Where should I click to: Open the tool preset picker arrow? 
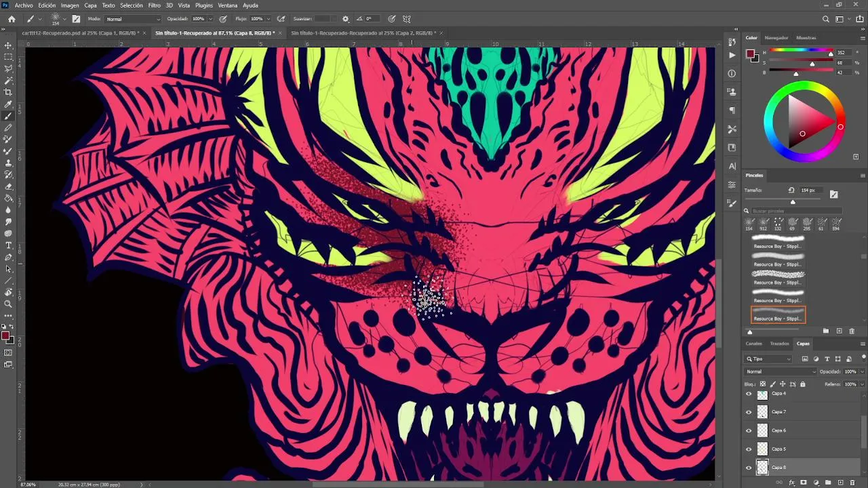coord(40,19)
